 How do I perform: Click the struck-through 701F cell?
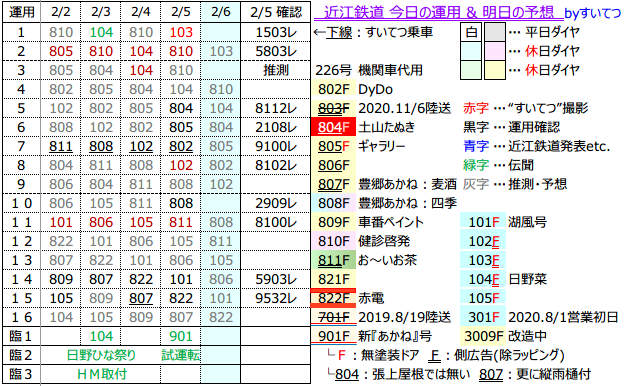(x=334, y=318)
